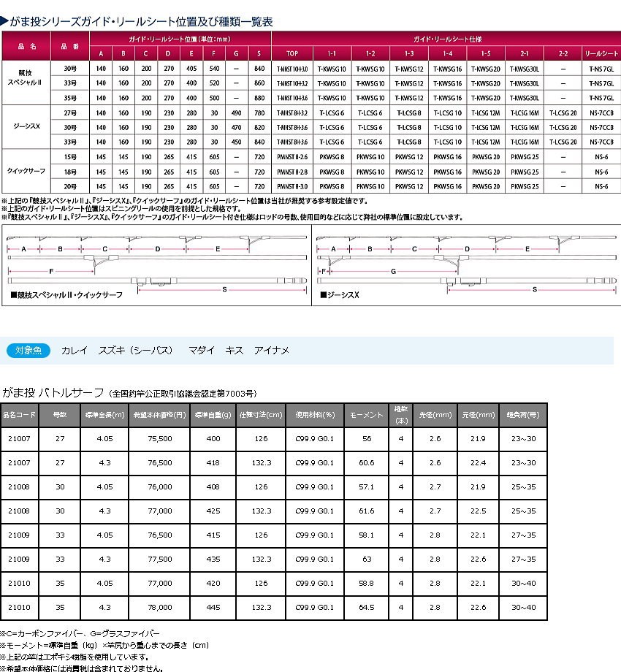Viewport: 621px width, 672px height.
Task: Click the ガイド・リールシート位置(単位:mm) header
Action: click(x=180, y=39)
